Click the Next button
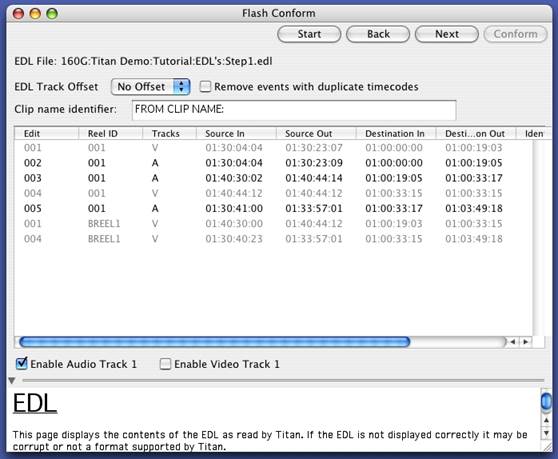The height and width of the screenshot is (459, 558). (447, 34)
